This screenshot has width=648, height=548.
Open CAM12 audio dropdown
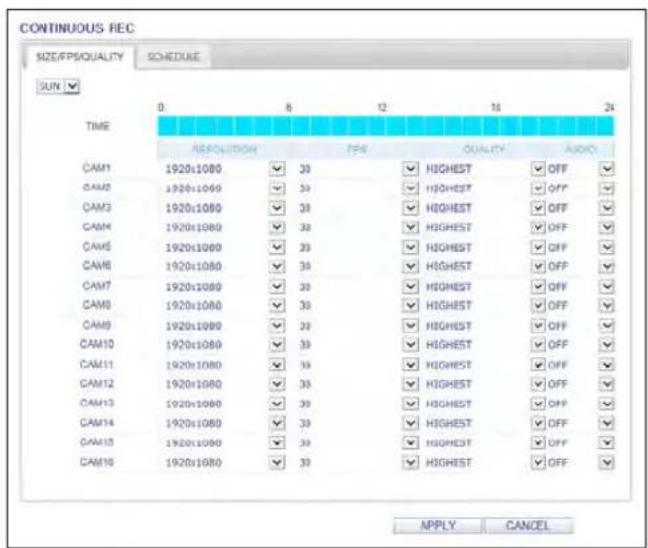tap(607, 384)
